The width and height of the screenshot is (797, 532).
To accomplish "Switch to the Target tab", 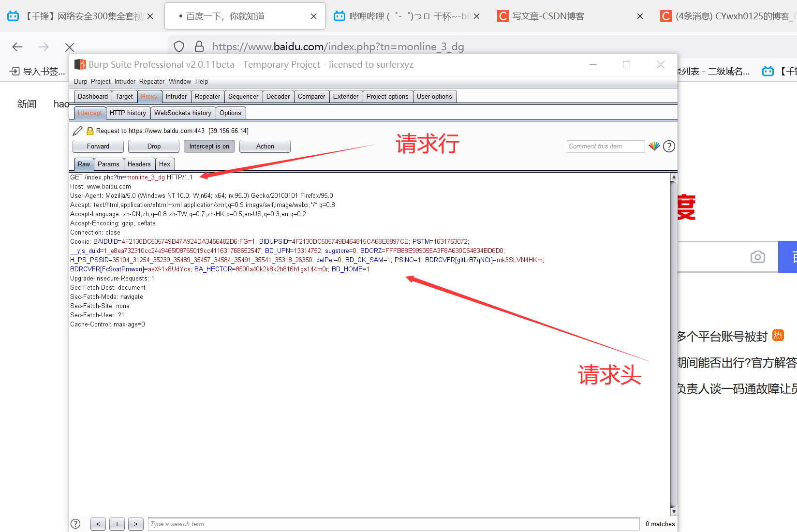I will [124, 97].
